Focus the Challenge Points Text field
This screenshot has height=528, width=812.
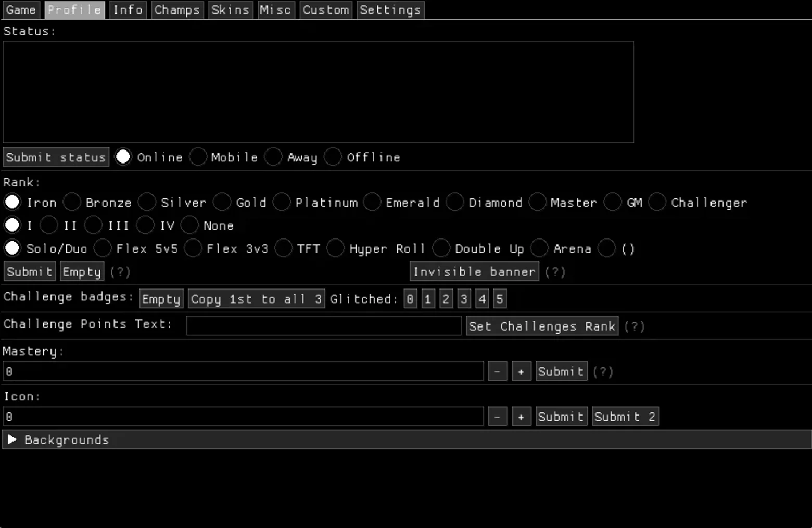[324, 326]
